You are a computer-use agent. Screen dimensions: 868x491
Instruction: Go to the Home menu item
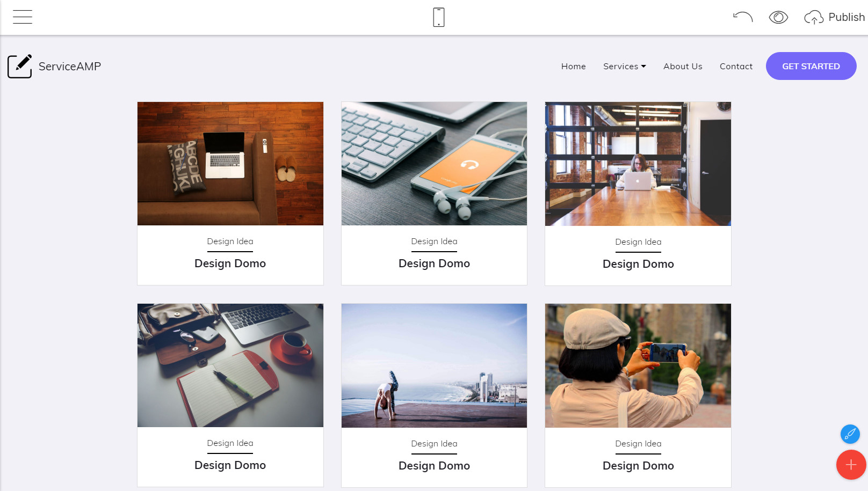(574, 67)
